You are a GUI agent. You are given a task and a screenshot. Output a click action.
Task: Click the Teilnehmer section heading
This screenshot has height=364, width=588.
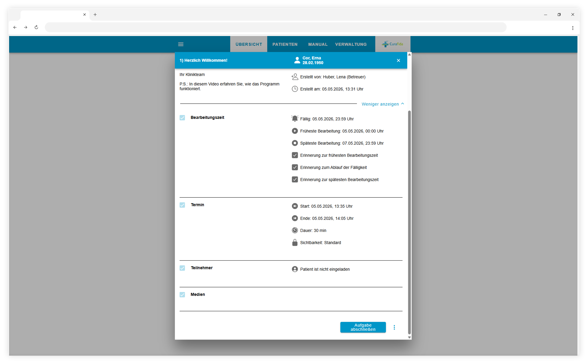(202, 268)
